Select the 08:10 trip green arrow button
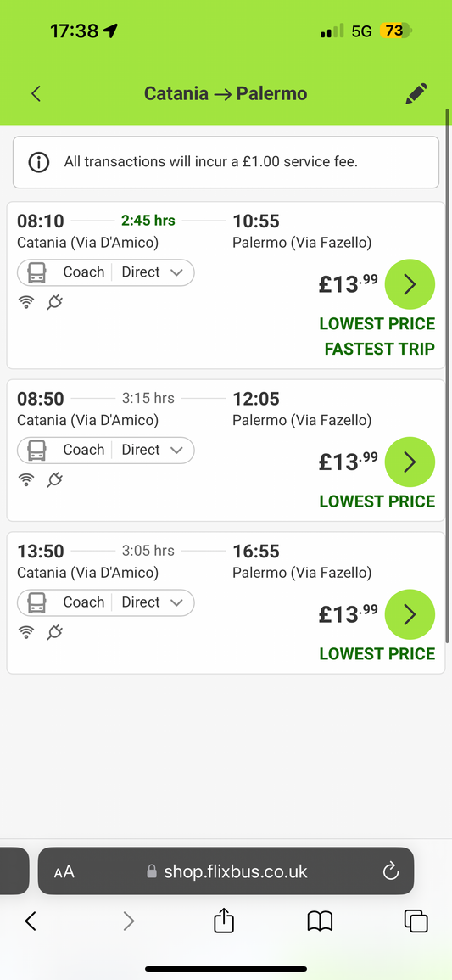Image resolution: width=452 pixels, height=980 pixels. (410, 284)
